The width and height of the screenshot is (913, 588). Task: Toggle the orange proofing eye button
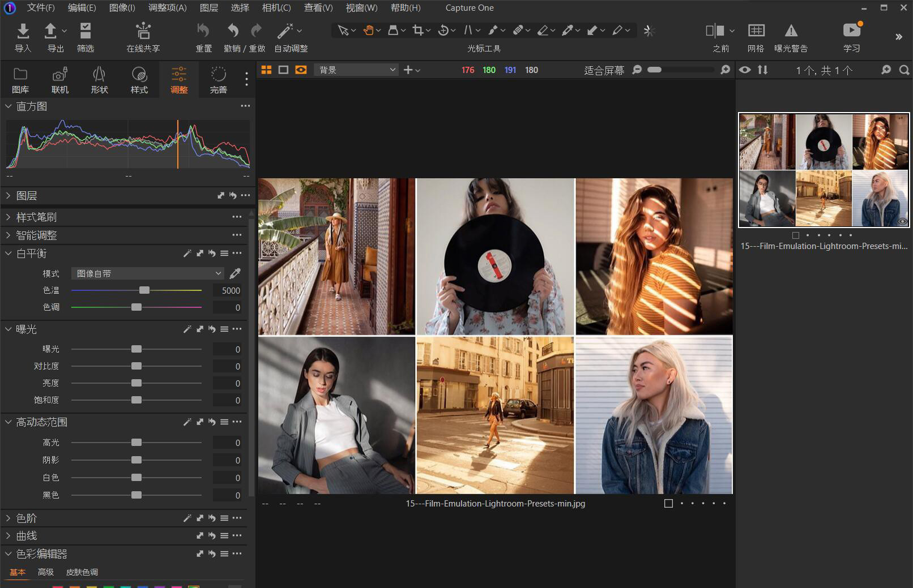301,70
